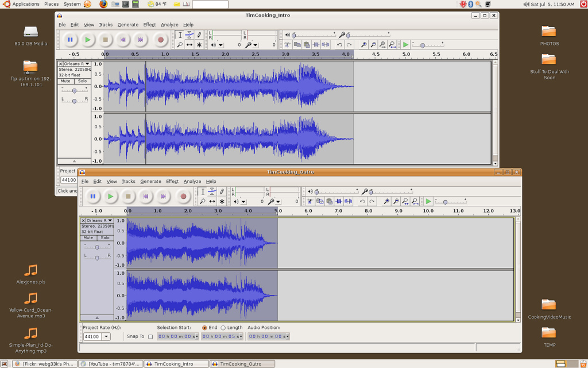Click the Cut scissors icon in Outro toolbar

(x=310, y=201)
